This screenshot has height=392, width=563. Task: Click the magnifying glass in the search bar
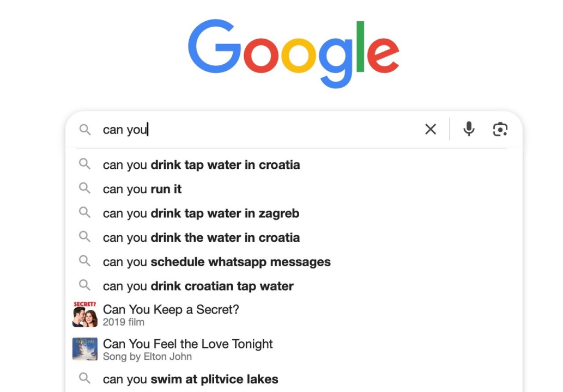(85, 130)
